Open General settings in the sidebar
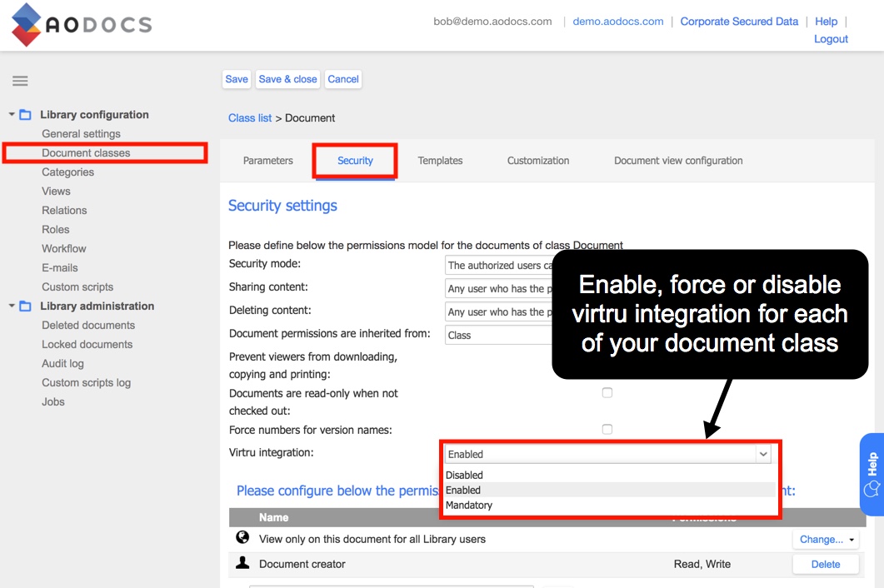The image size is (884, 588). (81, 133)
